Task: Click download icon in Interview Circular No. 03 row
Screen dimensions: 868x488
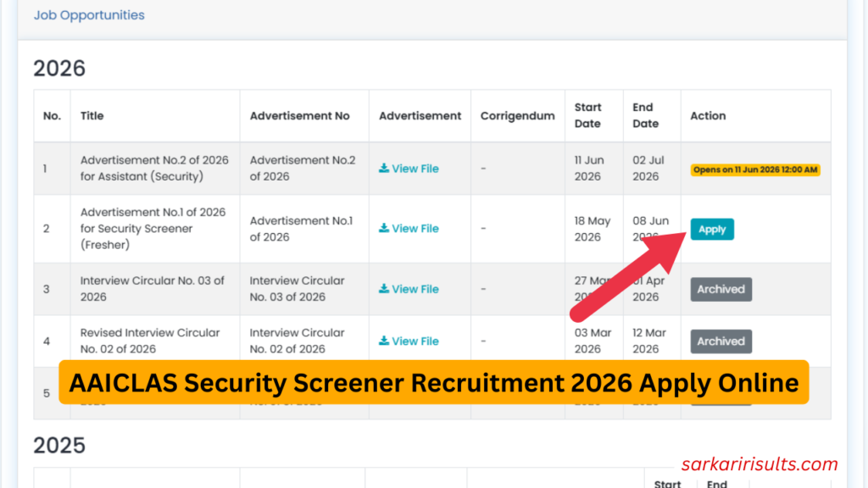Action: coord(384,288)
